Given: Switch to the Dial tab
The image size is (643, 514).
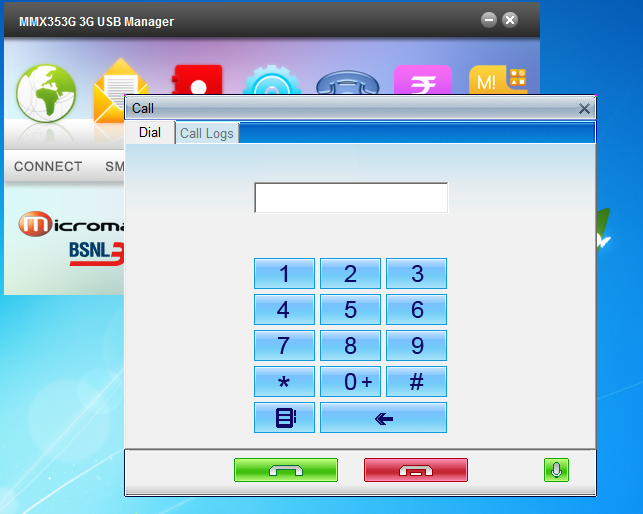Looking at the screenshot, I should (150, 132).
